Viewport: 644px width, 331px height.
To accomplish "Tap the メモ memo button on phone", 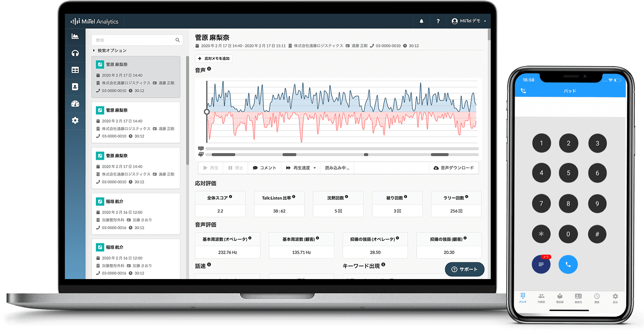I will [541, 264].
